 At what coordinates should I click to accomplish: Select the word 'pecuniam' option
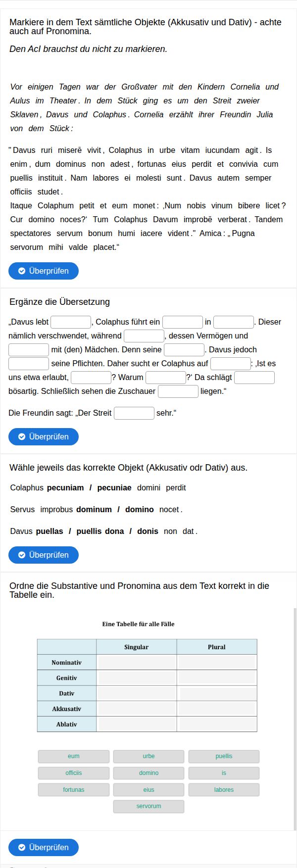[65, 488]
